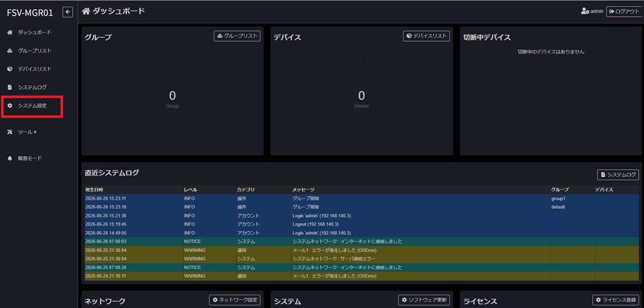Click the system log document icon in sidebar
The image size is (644, 308).
point(10,87)
